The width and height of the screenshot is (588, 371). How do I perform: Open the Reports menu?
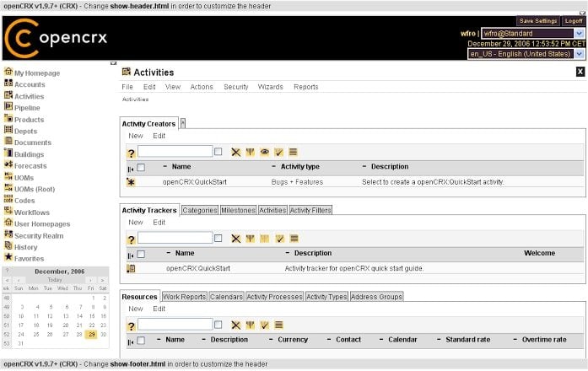306,87
